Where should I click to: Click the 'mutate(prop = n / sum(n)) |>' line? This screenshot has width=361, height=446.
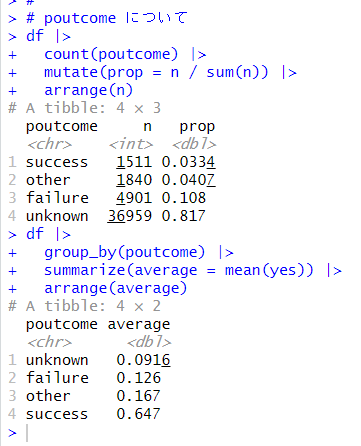click(170, 72)
